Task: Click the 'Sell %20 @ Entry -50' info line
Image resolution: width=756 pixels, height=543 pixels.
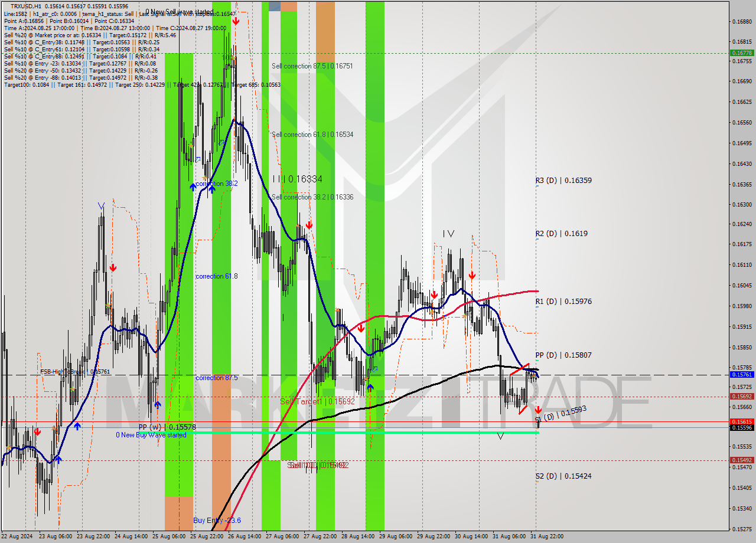Action: point(81,70)
